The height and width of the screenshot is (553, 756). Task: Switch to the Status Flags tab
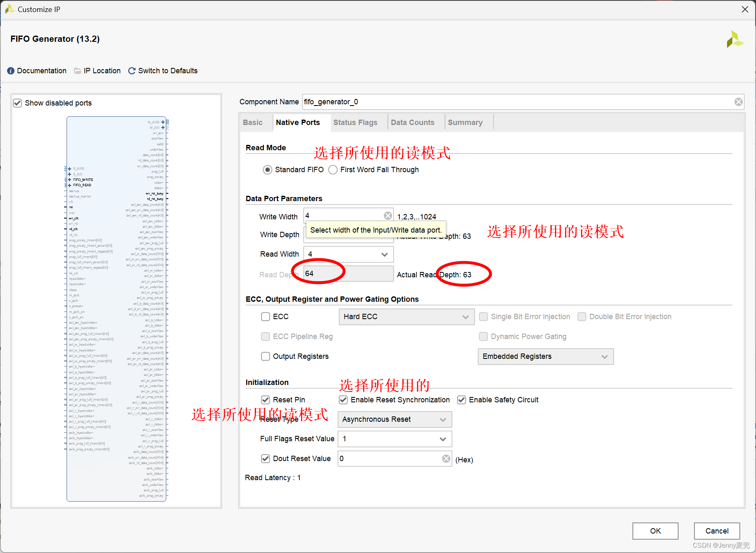pos(355,122)
